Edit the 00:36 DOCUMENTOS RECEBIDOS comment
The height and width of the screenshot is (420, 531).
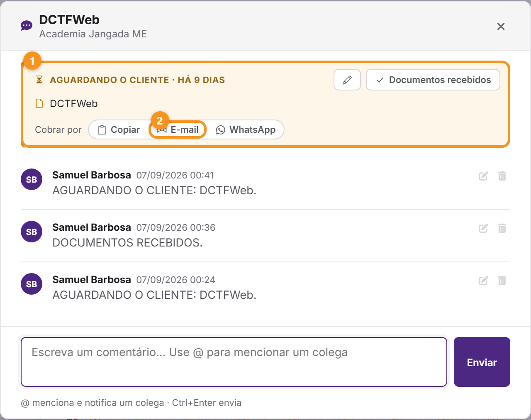pyautogui.click(x=483, y=228)
